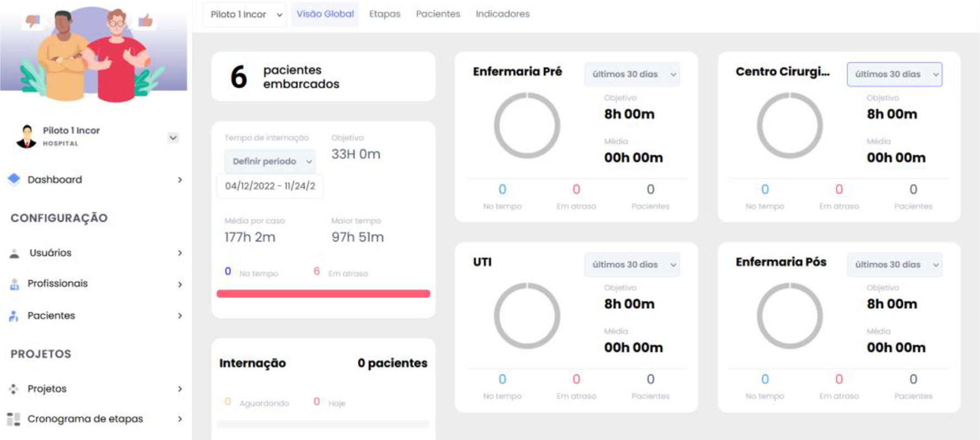The width and height of the screenshot is (980, 440).
Task: Click the Usuários person icon
Action: tap(15, 253)
